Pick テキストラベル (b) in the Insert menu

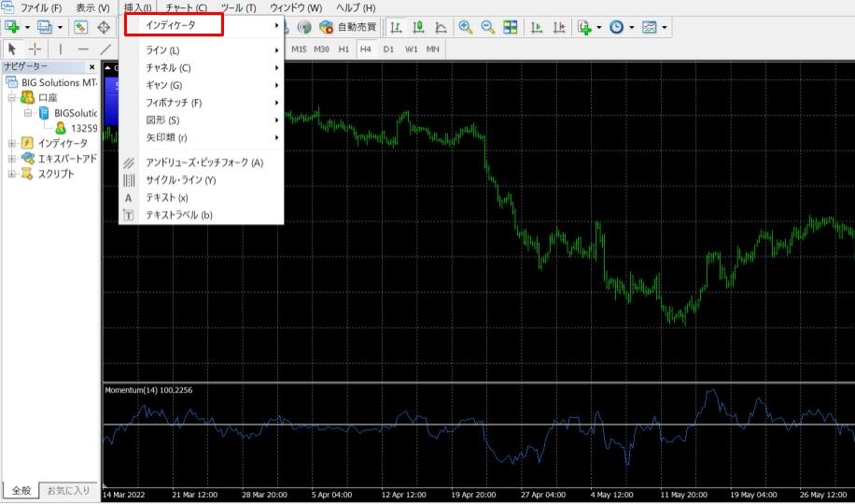[179, 215]
